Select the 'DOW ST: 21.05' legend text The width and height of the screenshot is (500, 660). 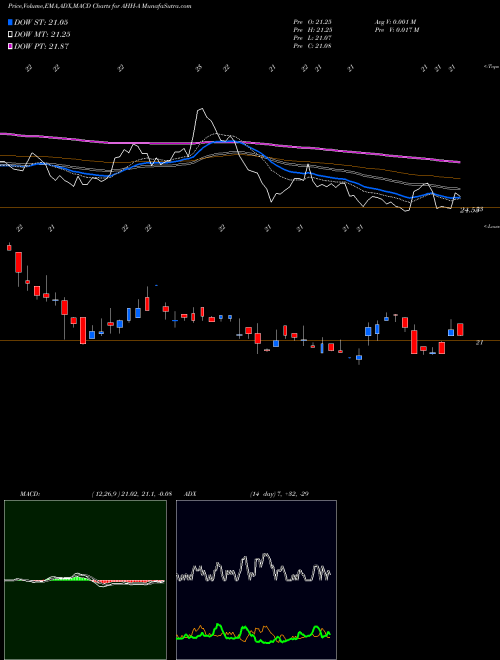(41, 22)
